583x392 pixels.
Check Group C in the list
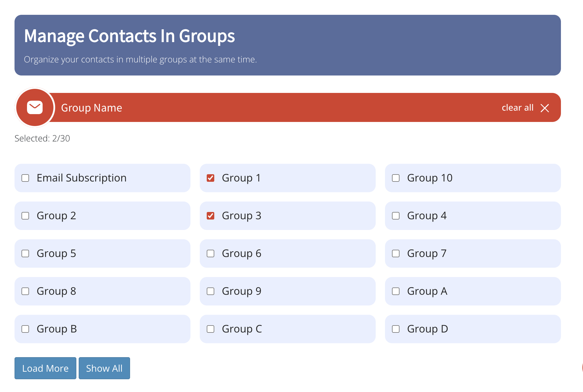pos(210,329)
